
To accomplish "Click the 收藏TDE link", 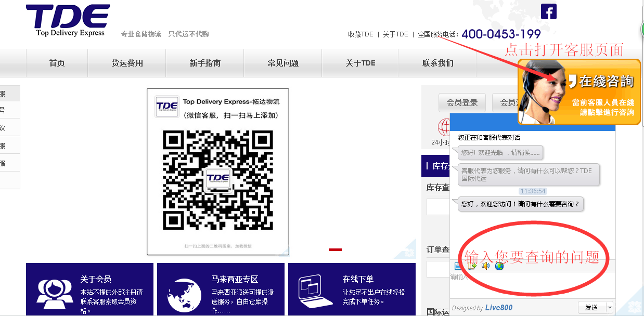I will click(x=361, y=34).
